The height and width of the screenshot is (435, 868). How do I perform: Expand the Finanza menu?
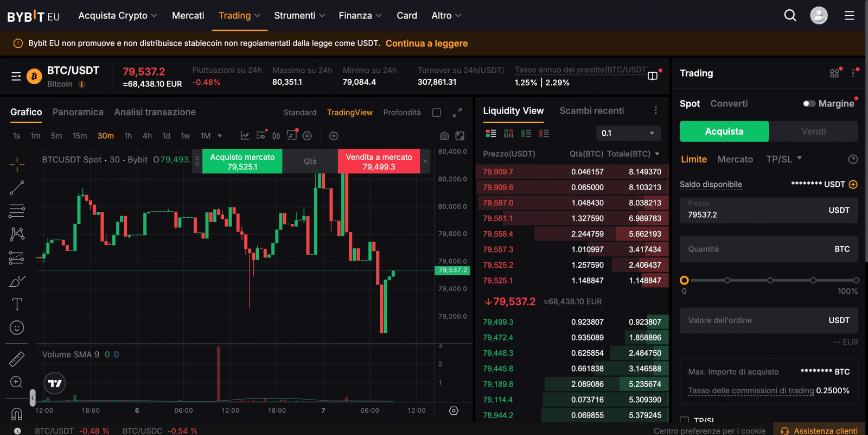360,16
